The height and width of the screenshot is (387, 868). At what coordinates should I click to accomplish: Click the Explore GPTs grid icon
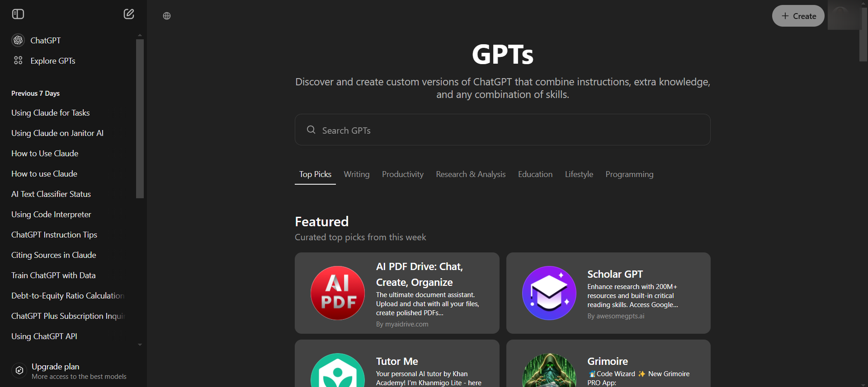(18, 61)
